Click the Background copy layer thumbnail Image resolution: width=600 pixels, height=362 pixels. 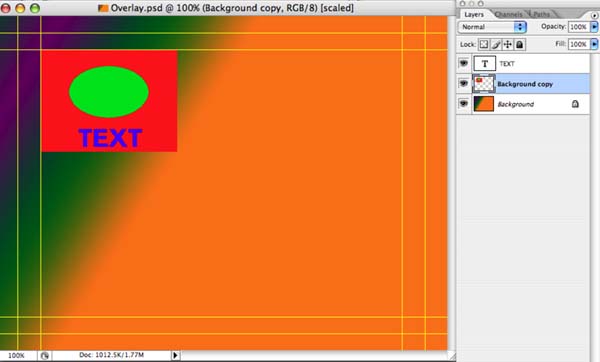click(x=484, y=84)
